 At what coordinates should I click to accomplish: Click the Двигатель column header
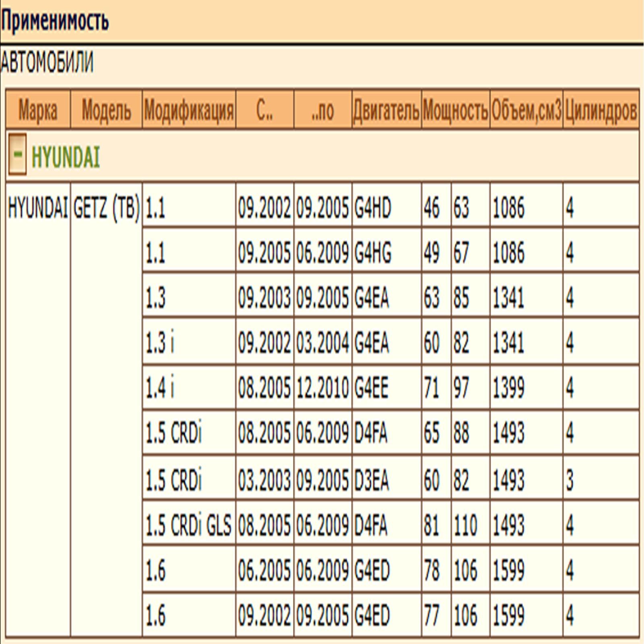click(386, 110)
